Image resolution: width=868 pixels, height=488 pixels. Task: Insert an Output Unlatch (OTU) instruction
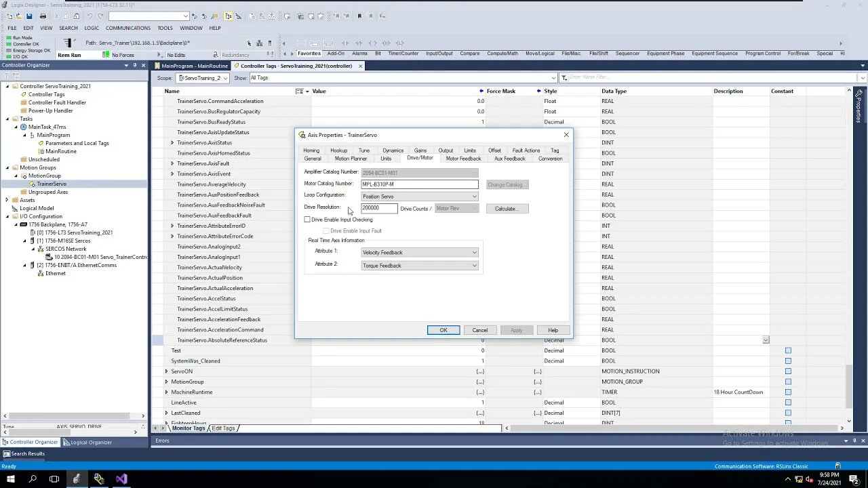(386, 43)
